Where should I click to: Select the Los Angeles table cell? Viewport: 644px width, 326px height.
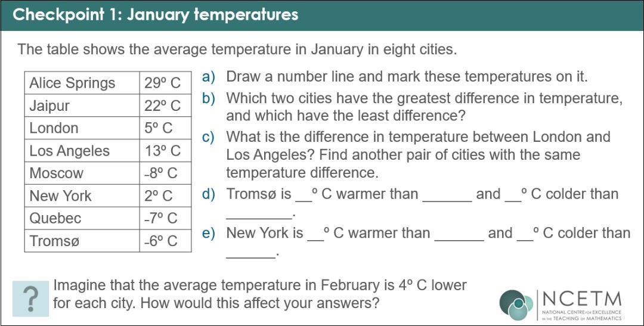tap(82, 151)
